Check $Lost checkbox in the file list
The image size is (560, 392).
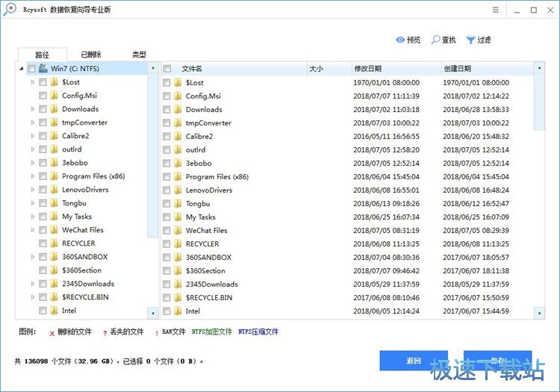point(167,83)
